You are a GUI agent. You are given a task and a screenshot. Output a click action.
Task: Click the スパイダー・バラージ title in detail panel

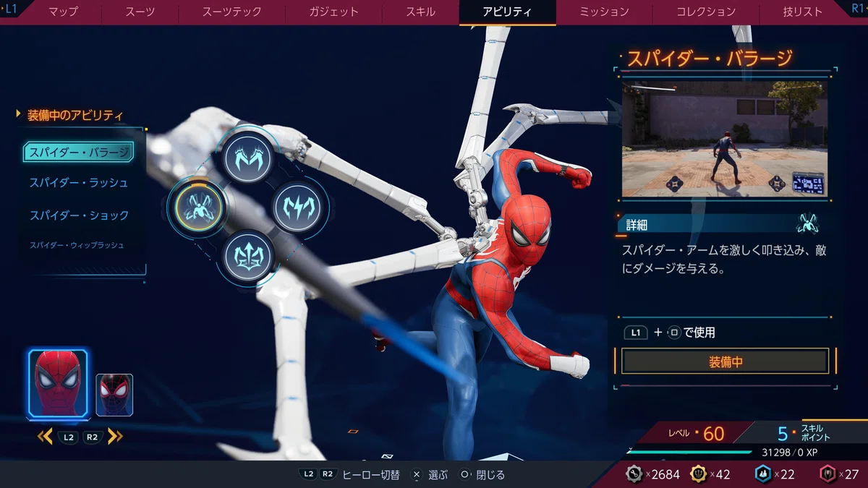pos(710,58)
